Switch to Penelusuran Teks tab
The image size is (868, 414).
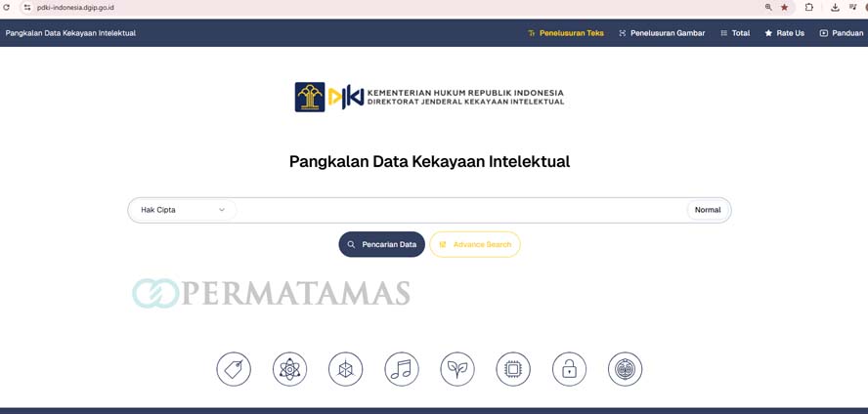566,33
